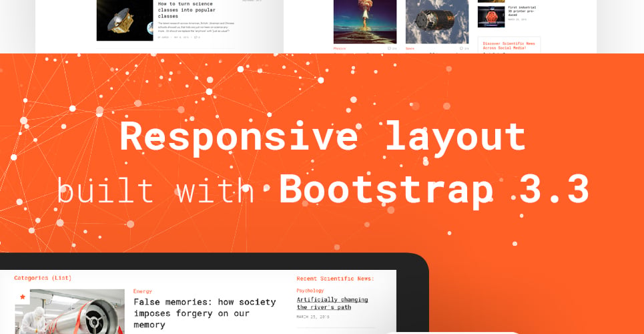Click the star featured badge icon
644x334 pixels.
(x=23, y=297)
